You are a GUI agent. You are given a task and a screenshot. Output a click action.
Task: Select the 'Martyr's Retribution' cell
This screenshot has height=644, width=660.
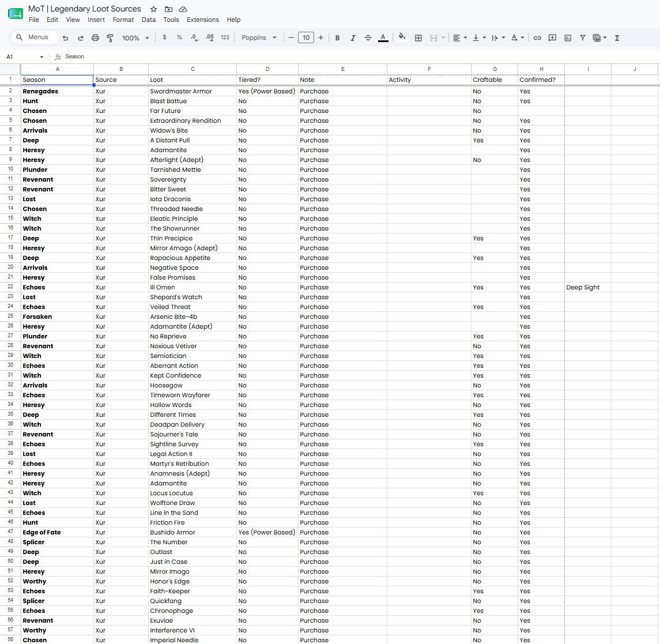coord(193,464)
